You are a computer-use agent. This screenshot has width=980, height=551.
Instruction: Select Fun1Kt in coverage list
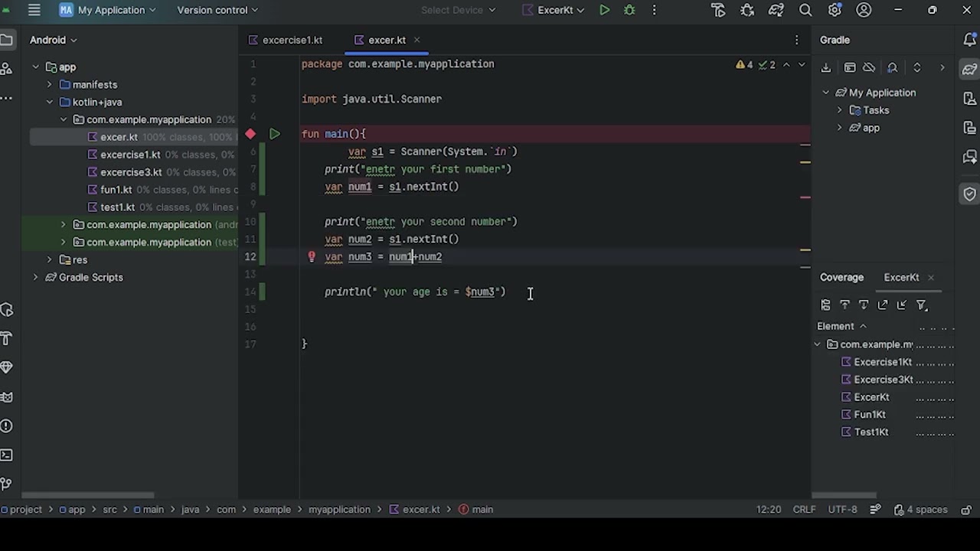869,415
